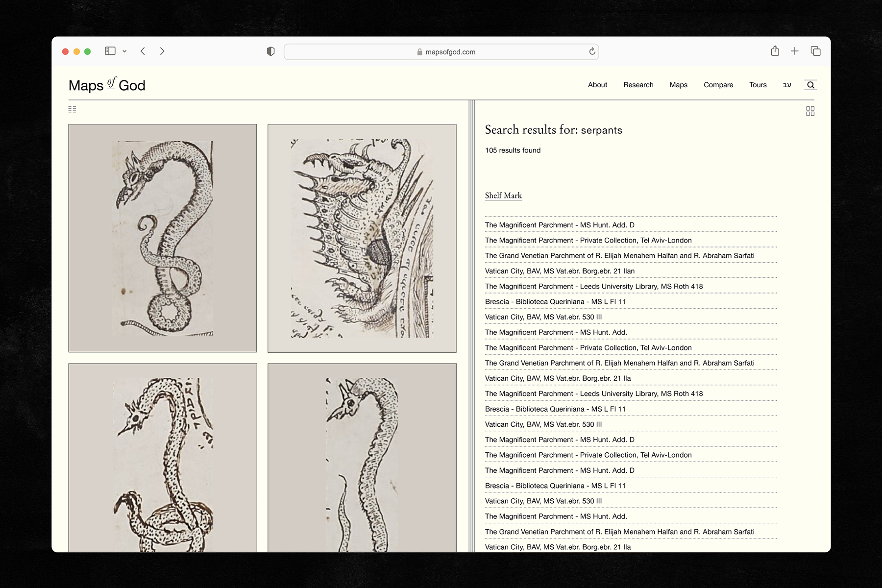882x588 pixels.
Task: Show the tab overview
Action: click(815, 51)
